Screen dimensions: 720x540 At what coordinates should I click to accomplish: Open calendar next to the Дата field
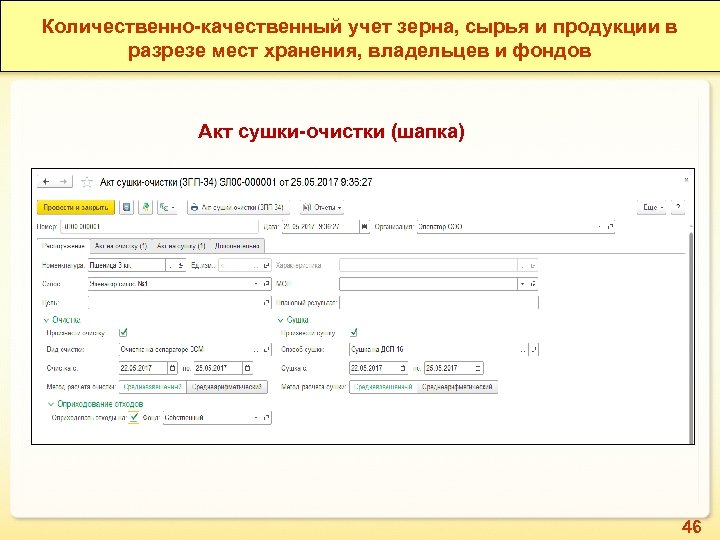tap(365, 227)
